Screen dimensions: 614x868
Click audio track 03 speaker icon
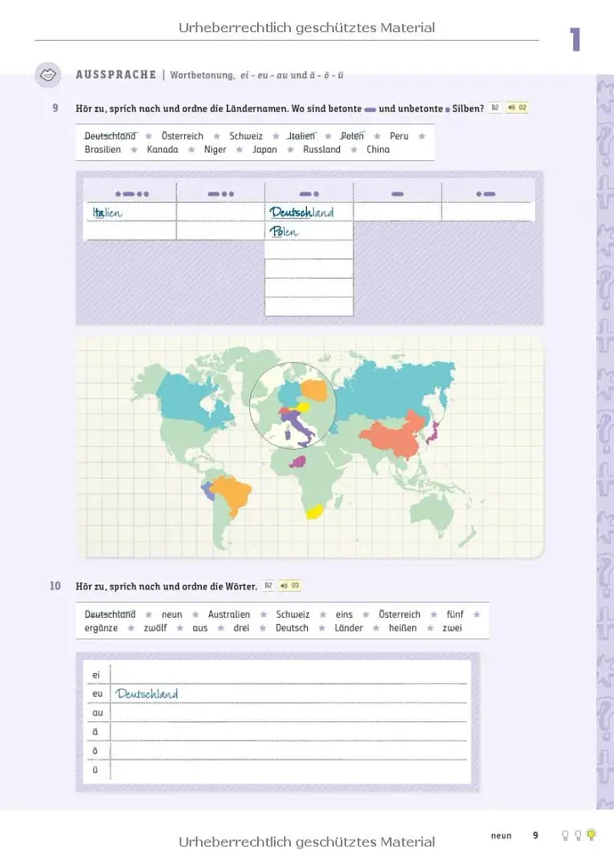tap(284, 586)
